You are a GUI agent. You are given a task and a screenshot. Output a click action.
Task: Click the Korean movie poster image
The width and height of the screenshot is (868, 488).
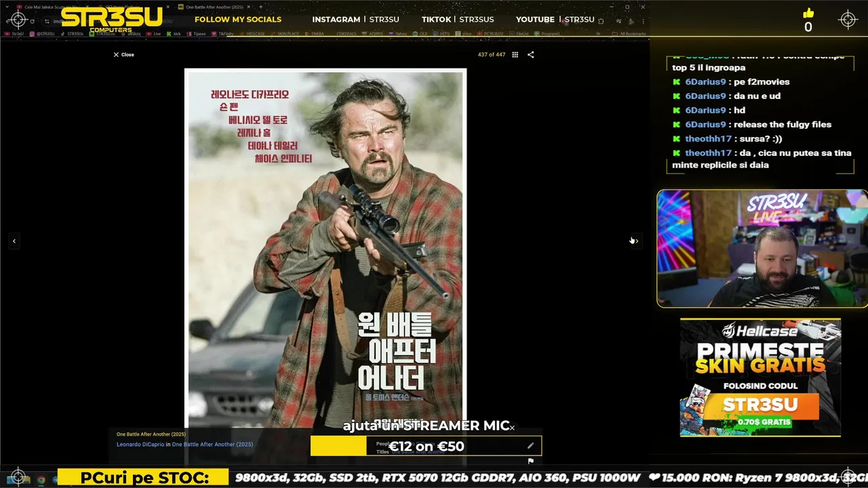click(x=325, y=247)
